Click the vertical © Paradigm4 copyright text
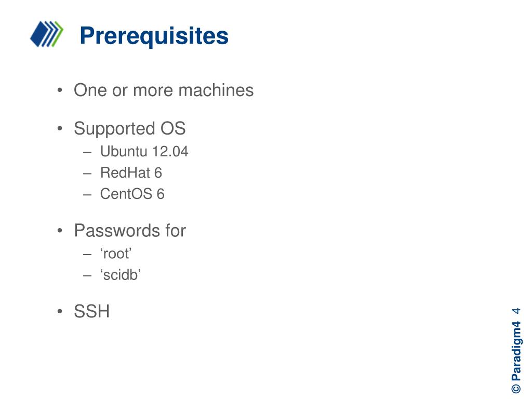This screenshot has width=532, height=399. click(x=516, y=357)
